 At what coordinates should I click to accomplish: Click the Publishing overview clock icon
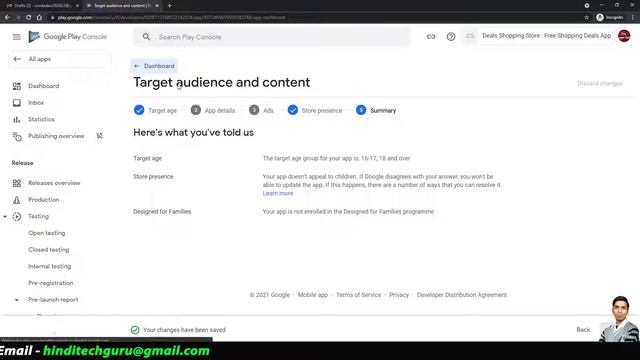point(17,136)
